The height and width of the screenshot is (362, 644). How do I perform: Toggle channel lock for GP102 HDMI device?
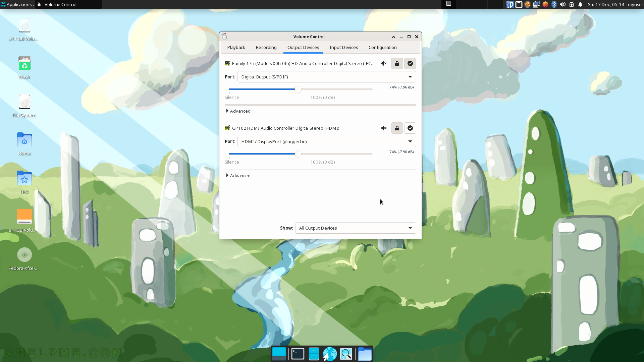click(x=397, y=128)
